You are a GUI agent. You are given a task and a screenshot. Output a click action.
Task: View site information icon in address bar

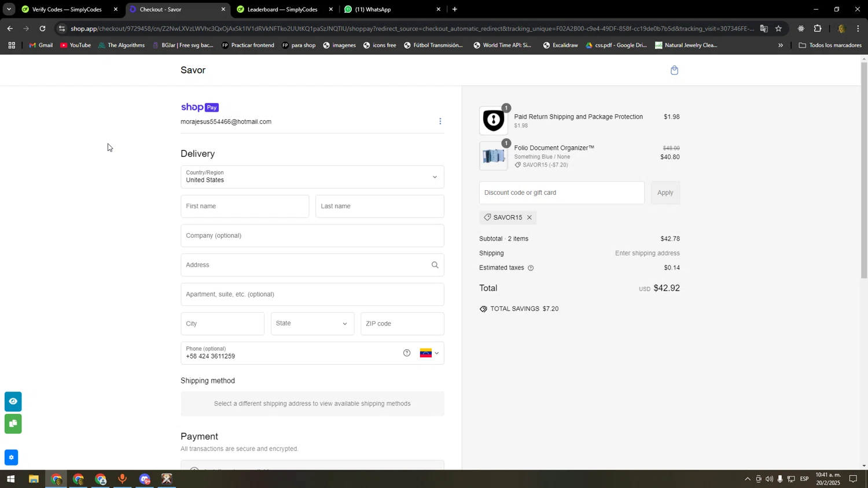coord(62,28)
